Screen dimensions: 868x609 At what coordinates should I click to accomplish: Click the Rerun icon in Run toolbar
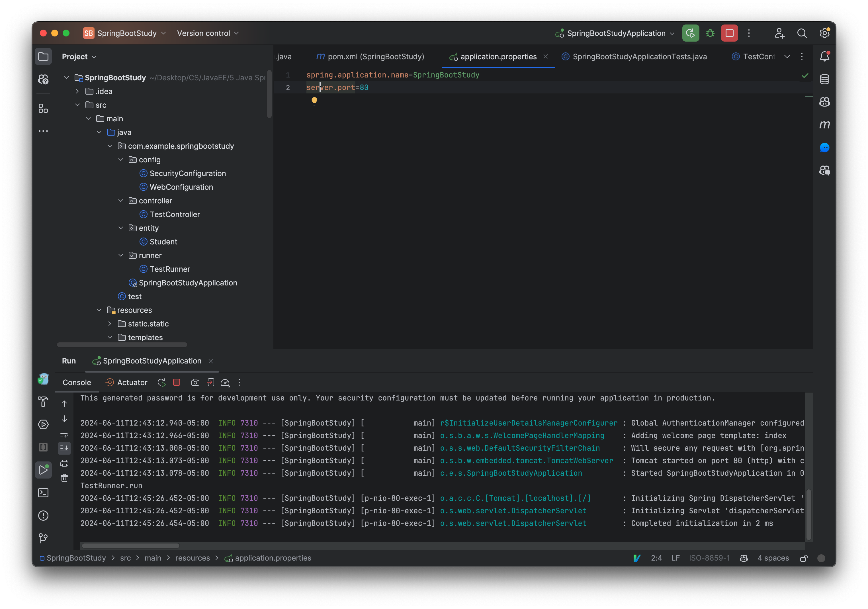coord(161,383)
